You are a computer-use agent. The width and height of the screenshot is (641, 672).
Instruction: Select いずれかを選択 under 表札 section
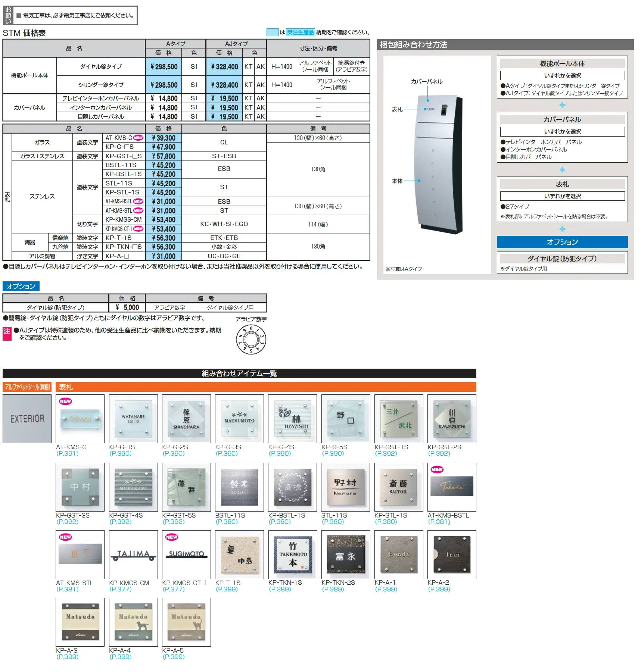(562, 196)
